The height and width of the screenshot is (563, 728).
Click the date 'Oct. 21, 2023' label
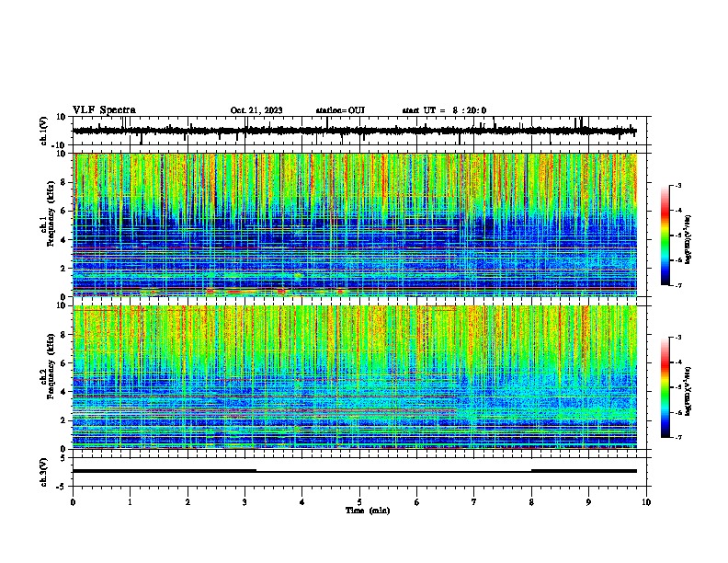point(256,110)
